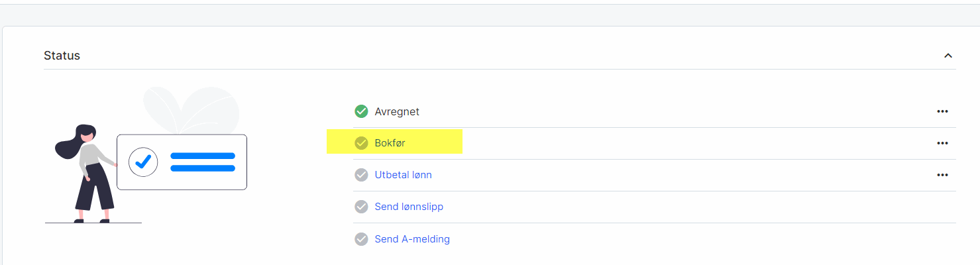Open the three-dot menu for Bokfør
This screenshot has width=980, height=265.
[x=942, y=143]
